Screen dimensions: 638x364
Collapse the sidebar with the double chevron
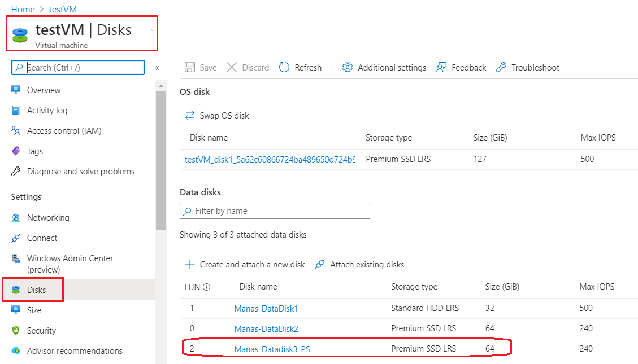(x=157, y=68)
